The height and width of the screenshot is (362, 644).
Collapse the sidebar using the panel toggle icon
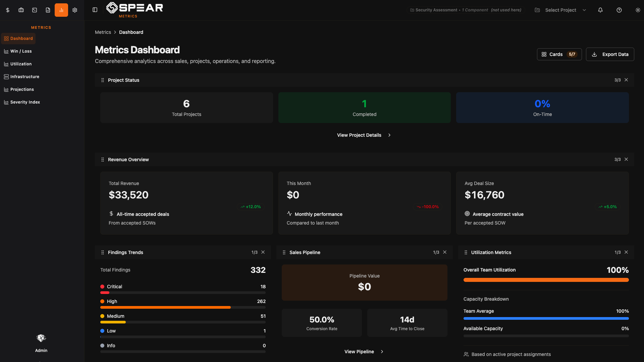point(95,10)
